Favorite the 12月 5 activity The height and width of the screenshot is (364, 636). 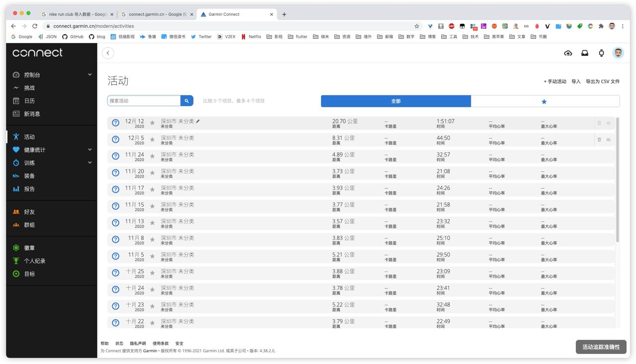152,140
